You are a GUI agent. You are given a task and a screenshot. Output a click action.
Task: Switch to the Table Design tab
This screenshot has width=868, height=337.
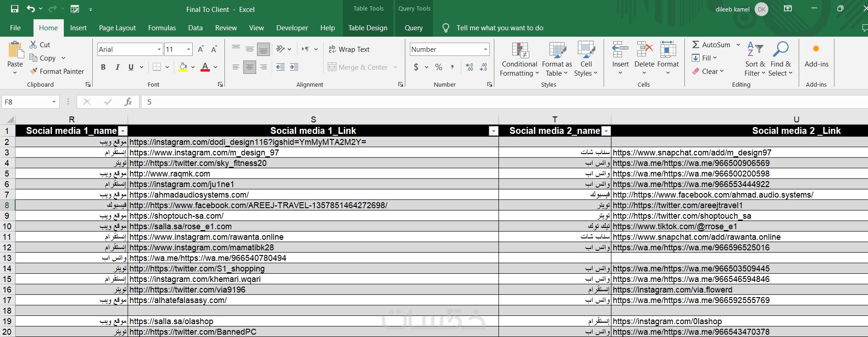[x=368, y=28]
